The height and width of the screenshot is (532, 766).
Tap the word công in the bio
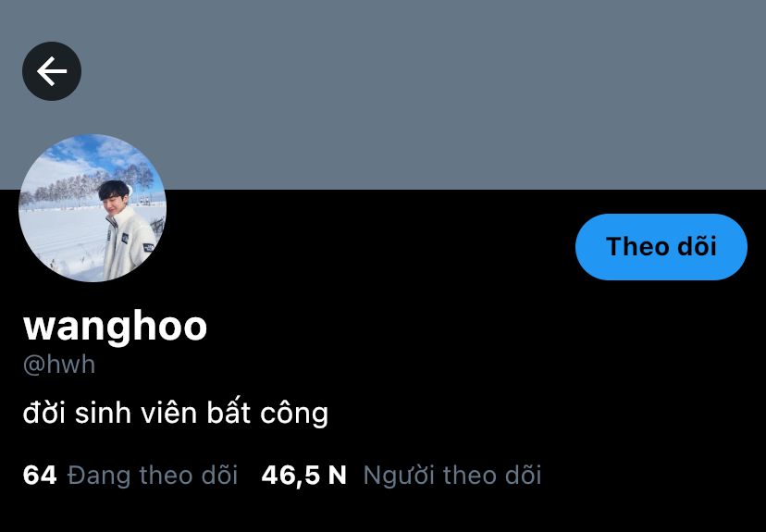point(294,414)
